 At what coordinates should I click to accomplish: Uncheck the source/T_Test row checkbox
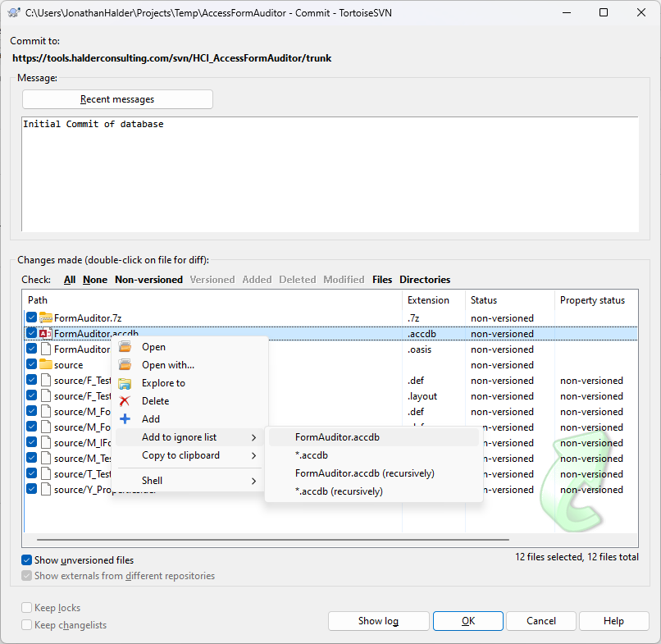click(x=32, y=473)
